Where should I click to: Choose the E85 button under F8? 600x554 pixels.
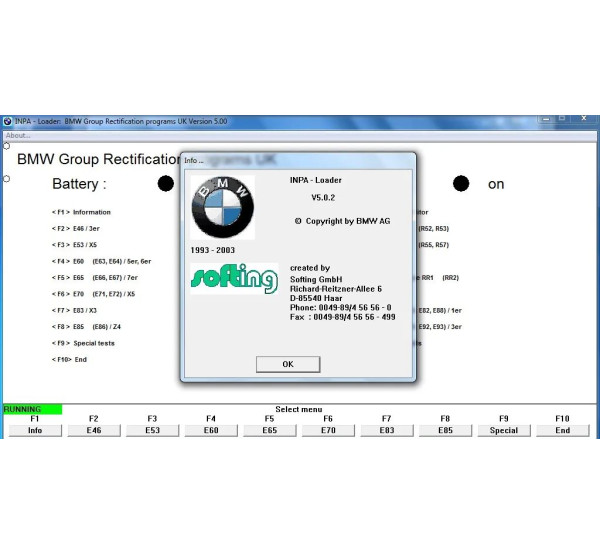click(x=445, y=431)
